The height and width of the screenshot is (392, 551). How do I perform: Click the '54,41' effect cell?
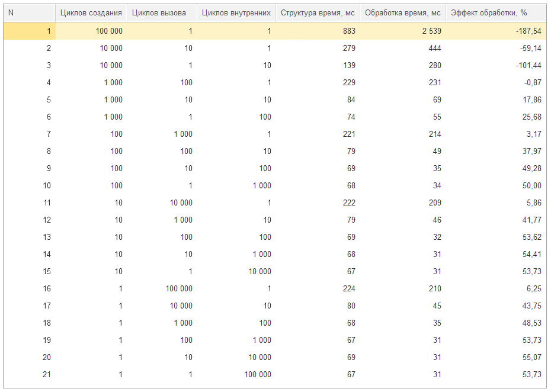tap(496, 254)
